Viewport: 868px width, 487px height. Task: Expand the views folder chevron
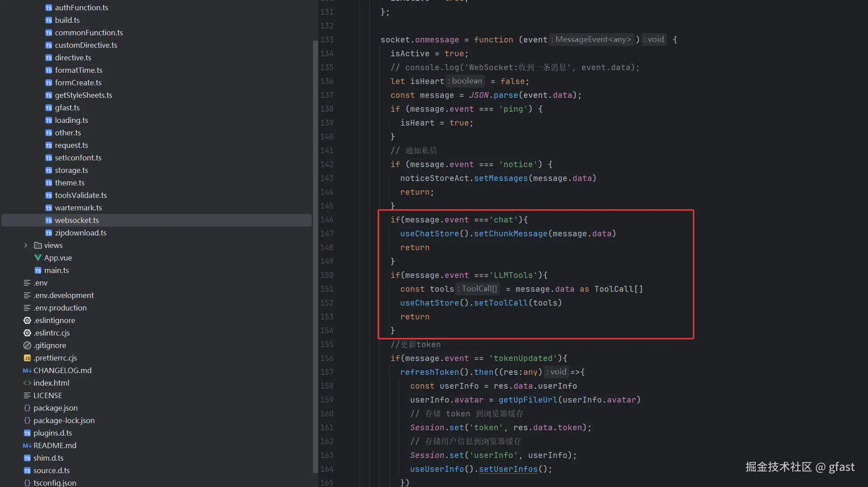pos(25,245)
